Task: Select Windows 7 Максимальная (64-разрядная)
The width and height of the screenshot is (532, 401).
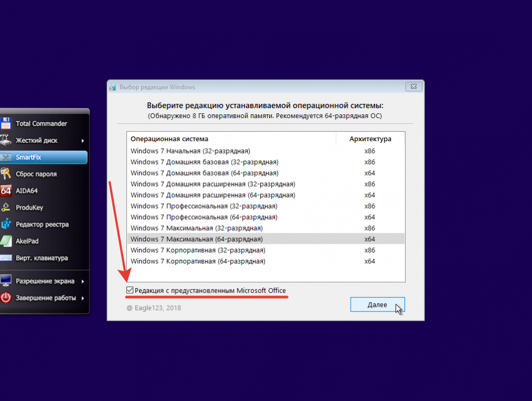Action: [266, 239]
